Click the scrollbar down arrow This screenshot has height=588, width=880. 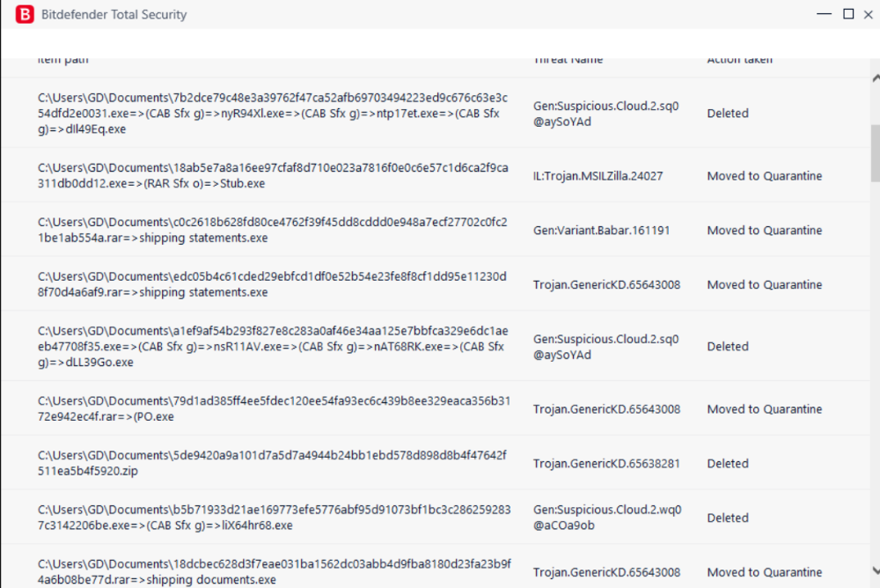876,570
